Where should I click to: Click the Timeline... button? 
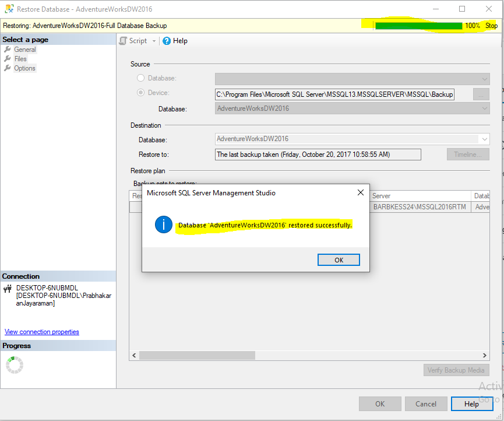coord(468,155)
